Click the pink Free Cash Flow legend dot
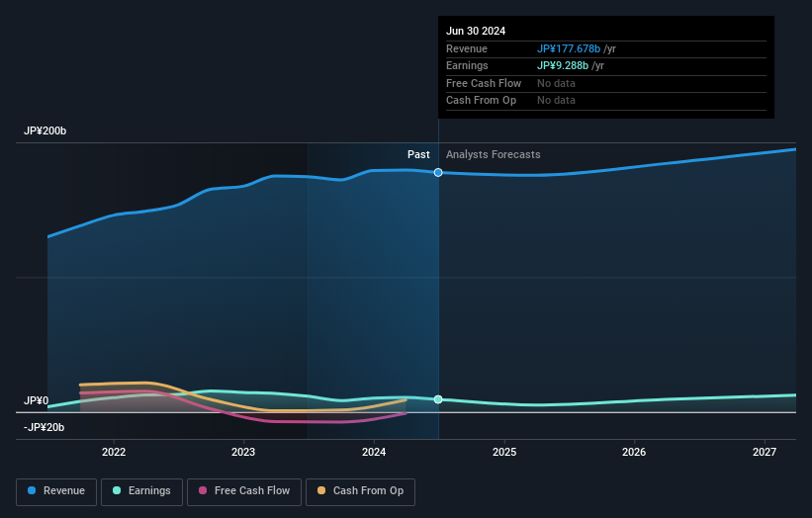 click(203, 490)
